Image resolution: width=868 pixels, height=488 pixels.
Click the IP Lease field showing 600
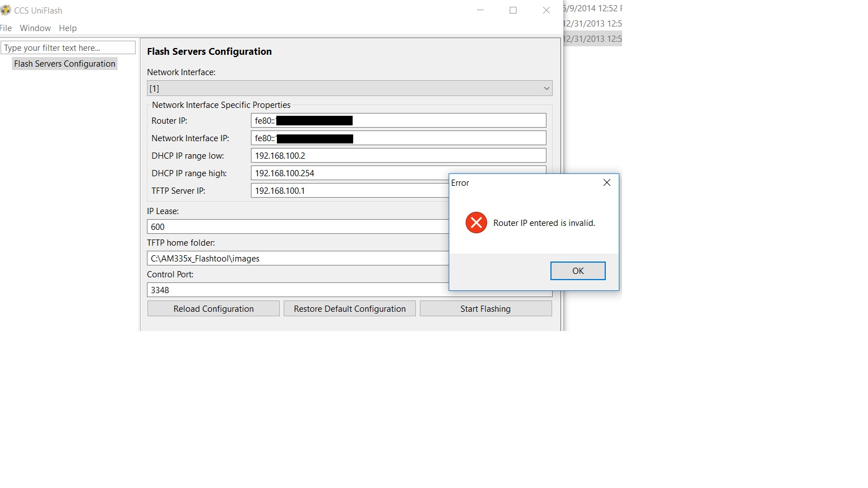pos(298,226)
